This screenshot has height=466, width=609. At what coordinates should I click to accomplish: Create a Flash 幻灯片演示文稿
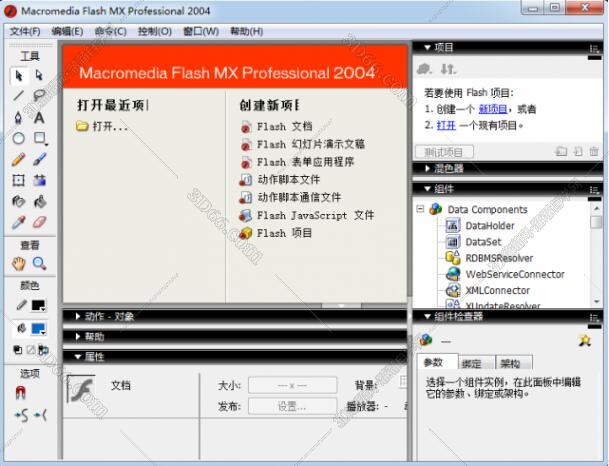point(303,144)
